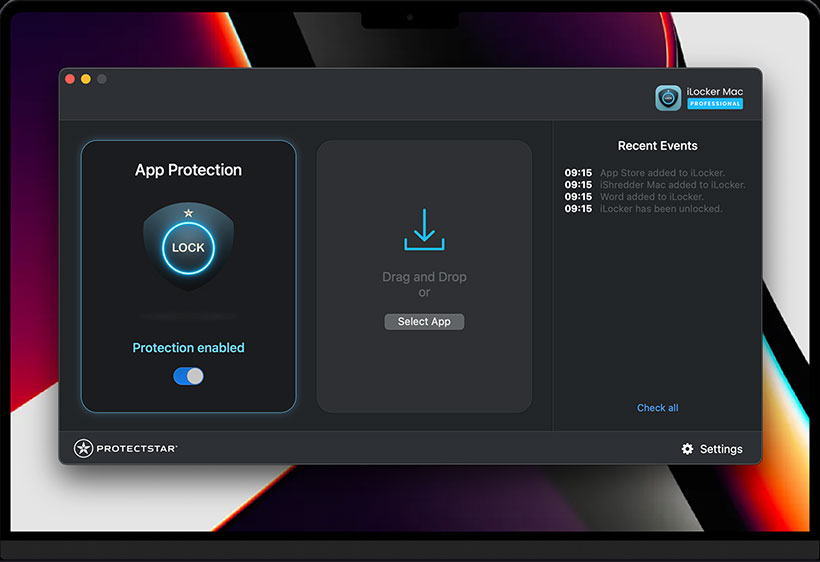Viewport: 820px width, 562px height.
Task: Click the small star above the shield
Action: pyautogui.click(x=188, y=213)
